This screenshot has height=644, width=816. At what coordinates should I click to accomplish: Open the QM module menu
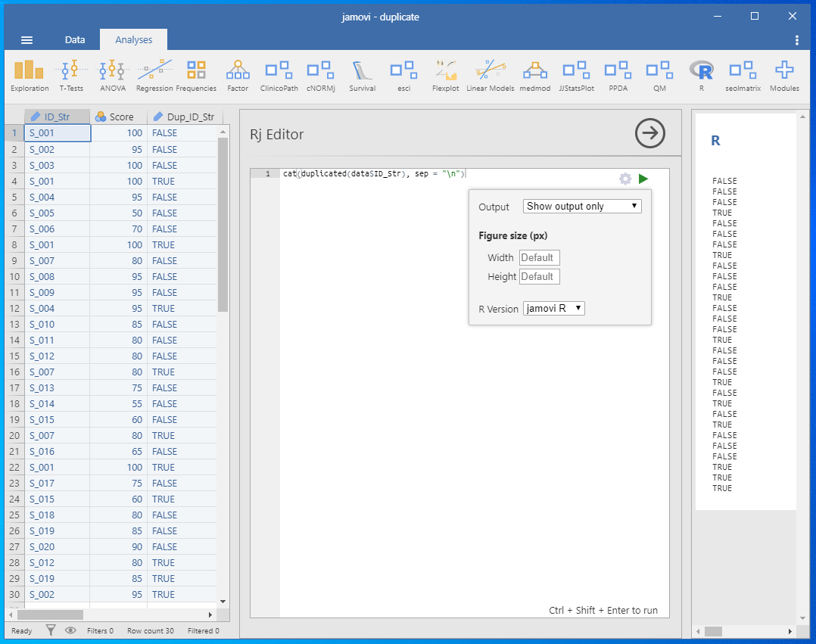[660, 76]
